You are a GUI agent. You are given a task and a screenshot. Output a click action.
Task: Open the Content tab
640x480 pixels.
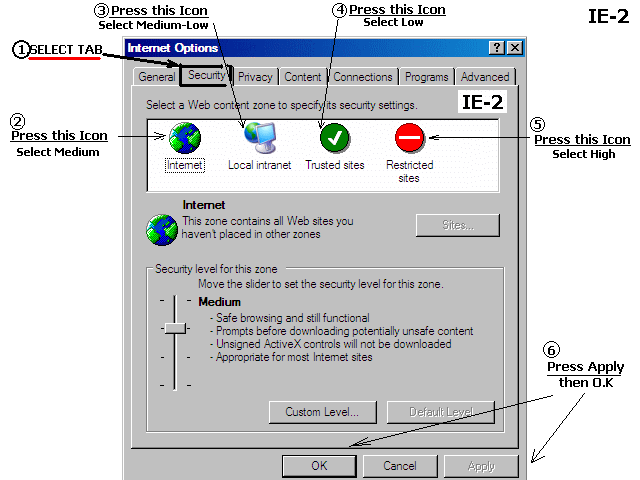tap(302, 77)
